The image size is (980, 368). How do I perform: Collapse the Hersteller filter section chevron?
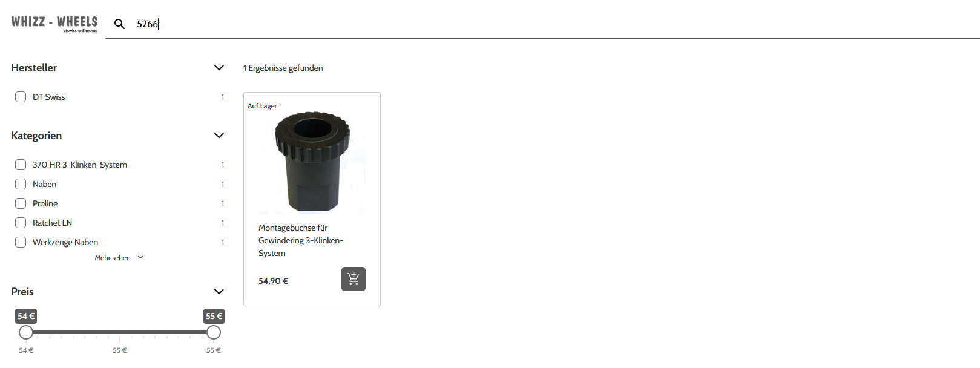pyautogui.click(x=219, y=68)
